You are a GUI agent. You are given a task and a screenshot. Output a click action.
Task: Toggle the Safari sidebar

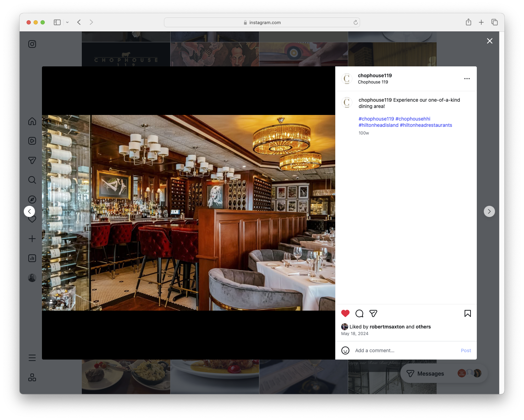pos(57,22)
